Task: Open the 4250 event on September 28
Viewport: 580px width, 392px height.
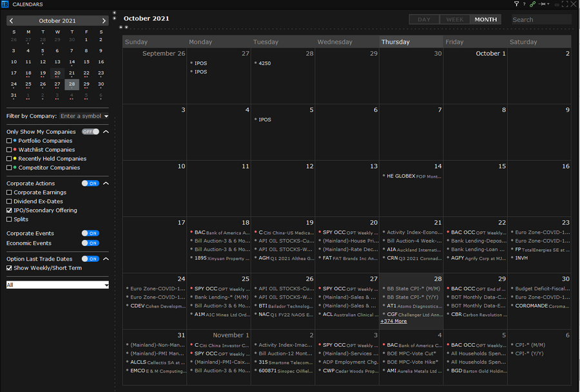Action: pos(264,63)
